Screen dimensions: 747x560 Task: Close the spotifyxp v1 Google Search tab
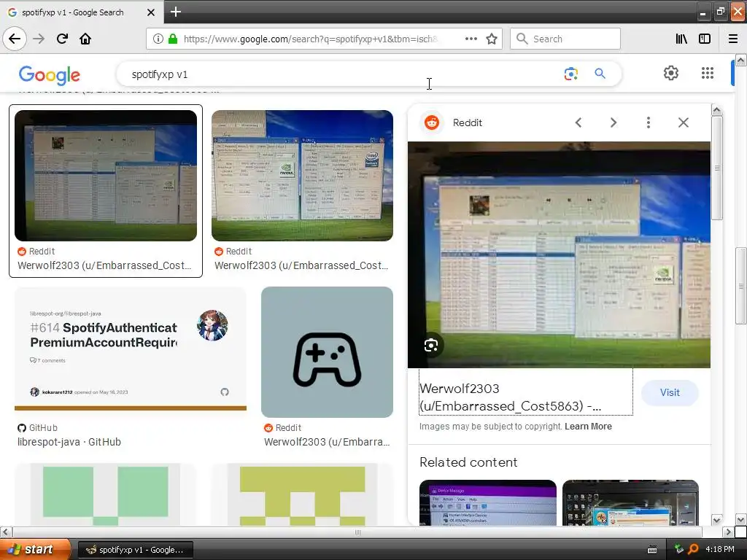click(x=150, y=12)
